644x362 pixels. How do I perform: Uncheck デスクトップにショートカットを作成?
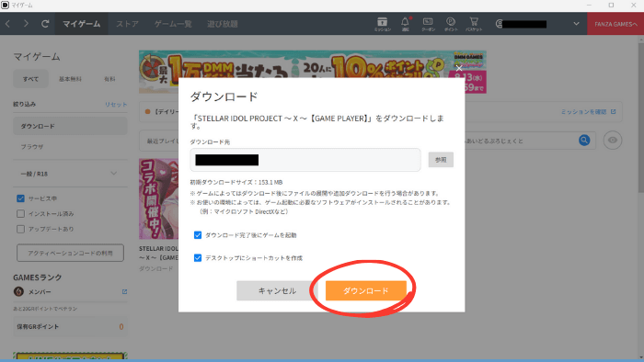pyautogui.click(x=198, y=258)
